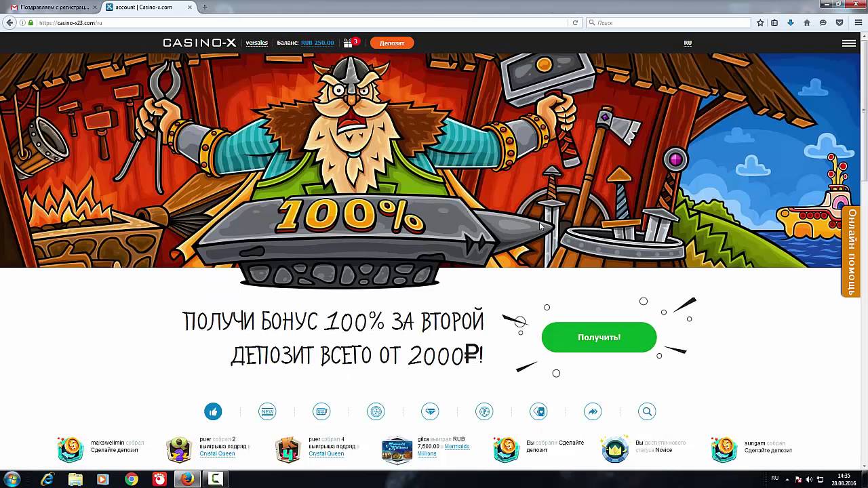Select the thumbs-up recommended games category

213,411
